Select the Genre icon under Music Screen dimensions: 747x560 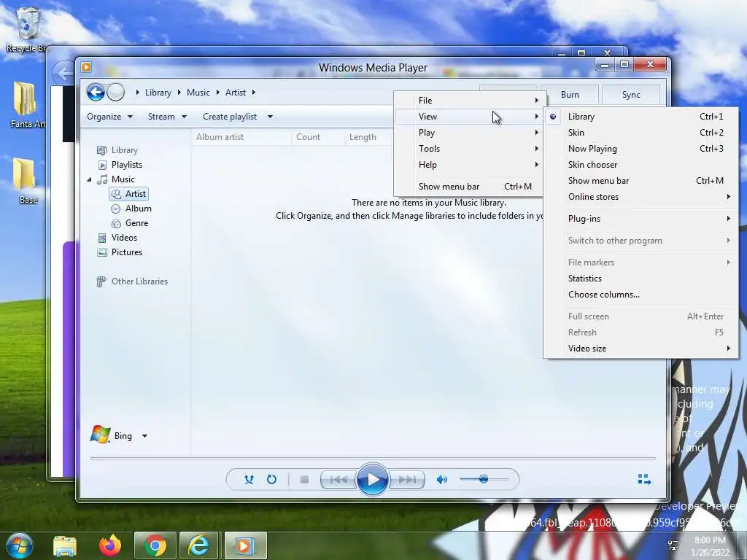115,223
